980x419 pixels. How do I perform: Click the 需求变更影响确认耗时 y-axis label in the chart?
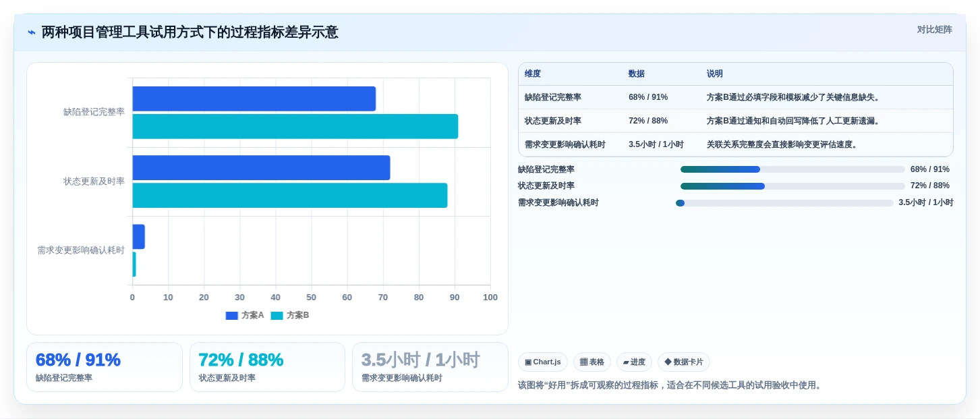pos(81,250)
